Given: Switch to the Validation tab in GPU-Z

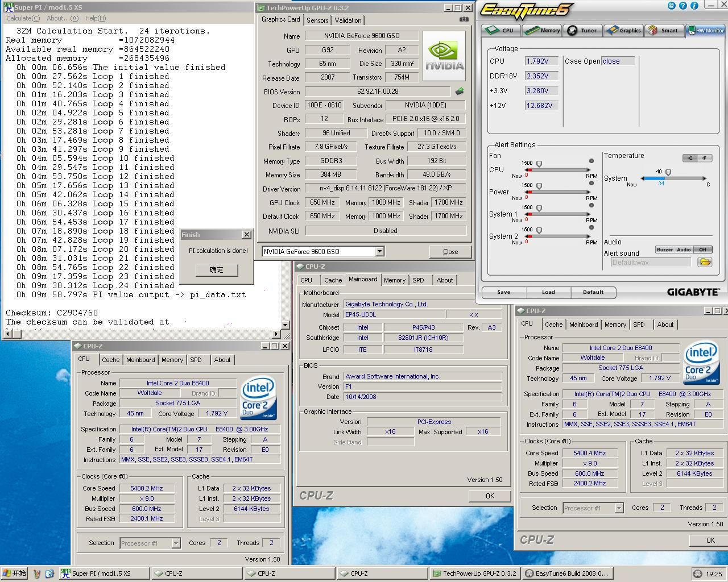Looking at the screenshot, I should coord(348,20).
